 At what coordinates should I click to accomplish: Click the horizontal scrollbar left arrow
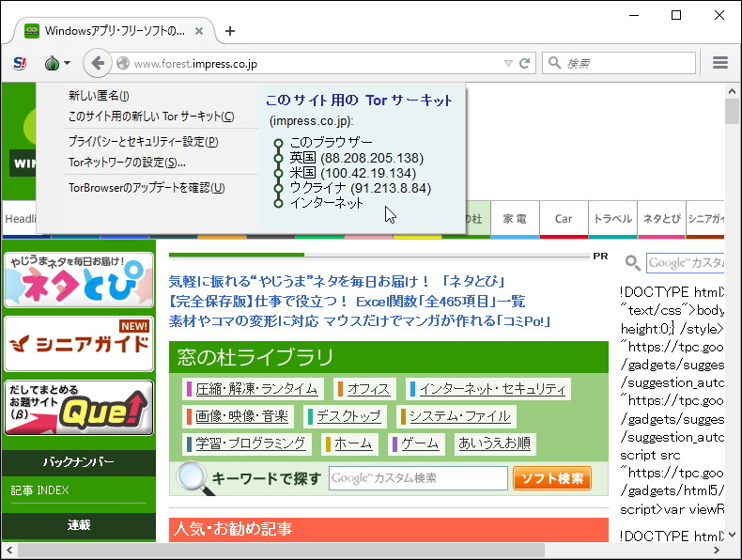[9, 551]
